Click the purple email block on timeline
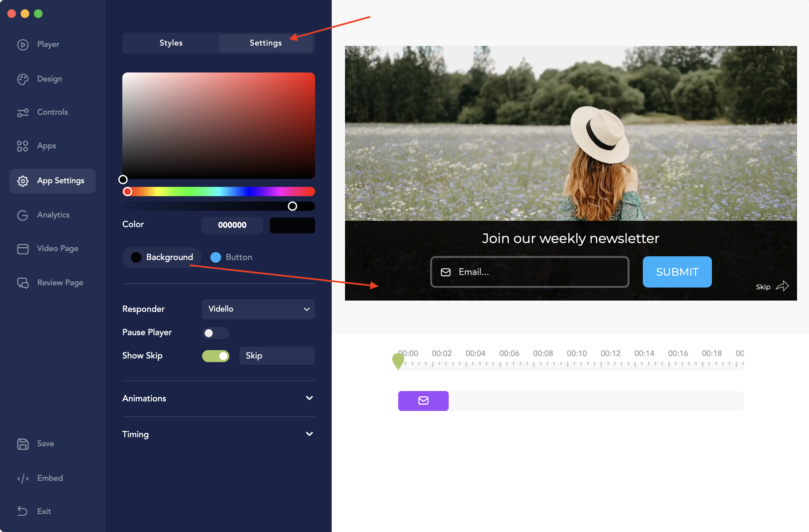 423,401
